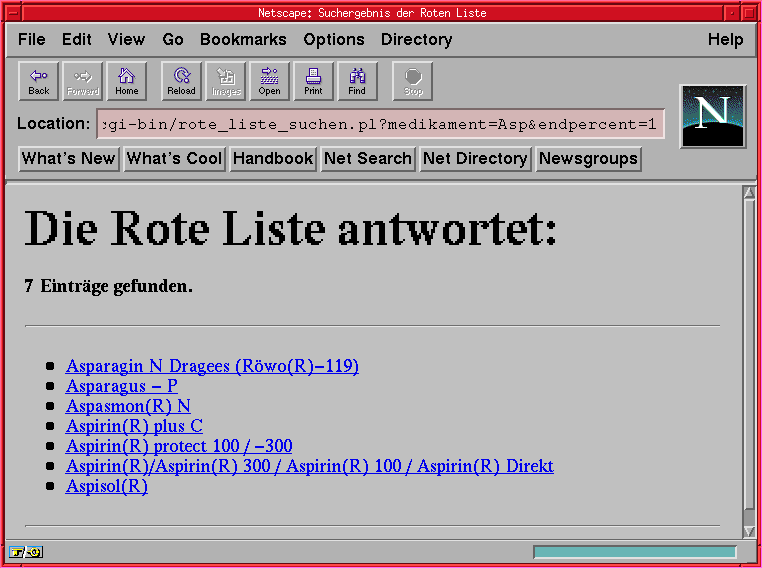
Task: Open the Edit menu
Action: 77,39
